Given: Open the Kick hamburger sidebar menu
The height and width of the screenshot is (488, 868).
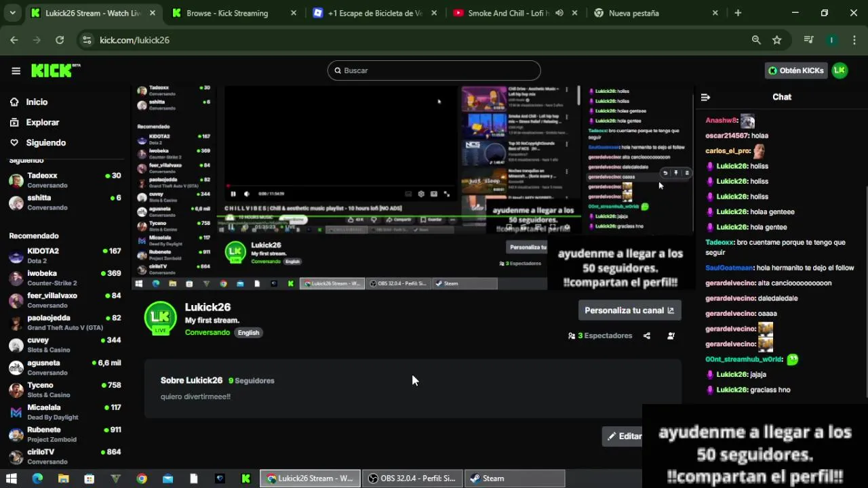Looking at the screenshot, I should [16, 70].
